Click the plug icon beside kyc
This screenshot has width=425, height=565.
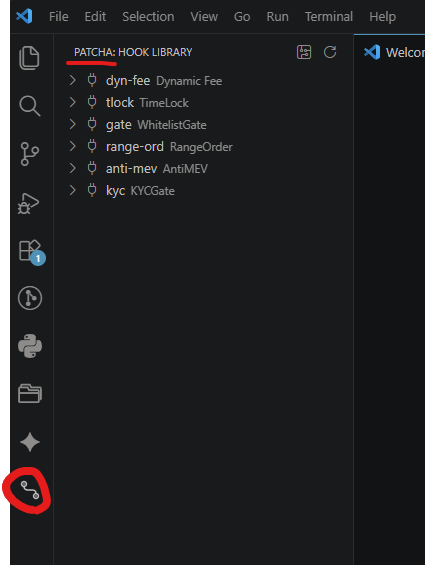point(92,190)
